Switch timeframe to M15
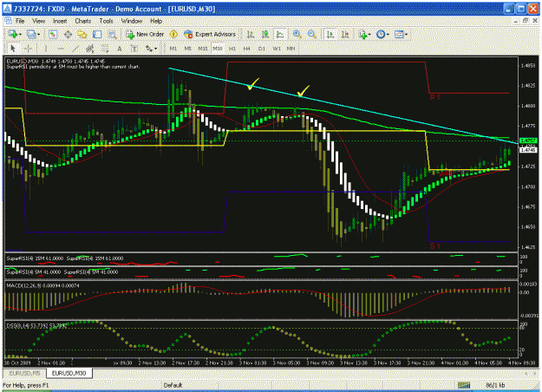542x392 pixels. [x=203, y=49]
